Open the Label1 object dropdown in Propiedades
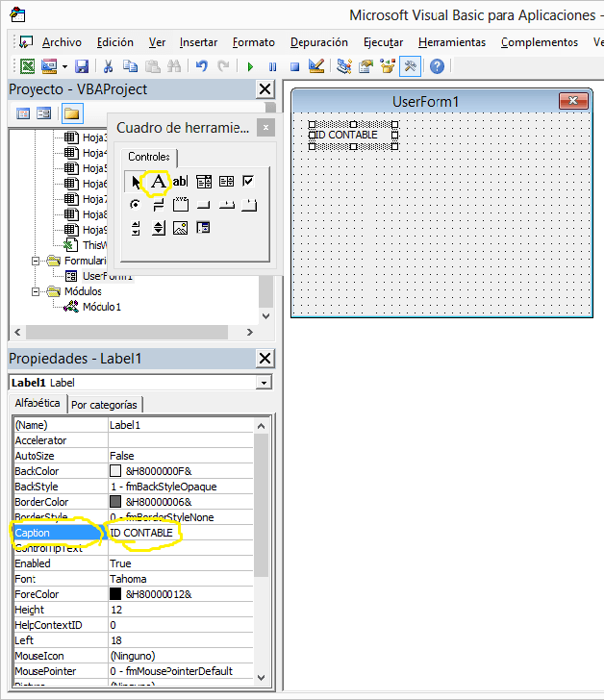 pyautogui.click(x=264, y=383)
